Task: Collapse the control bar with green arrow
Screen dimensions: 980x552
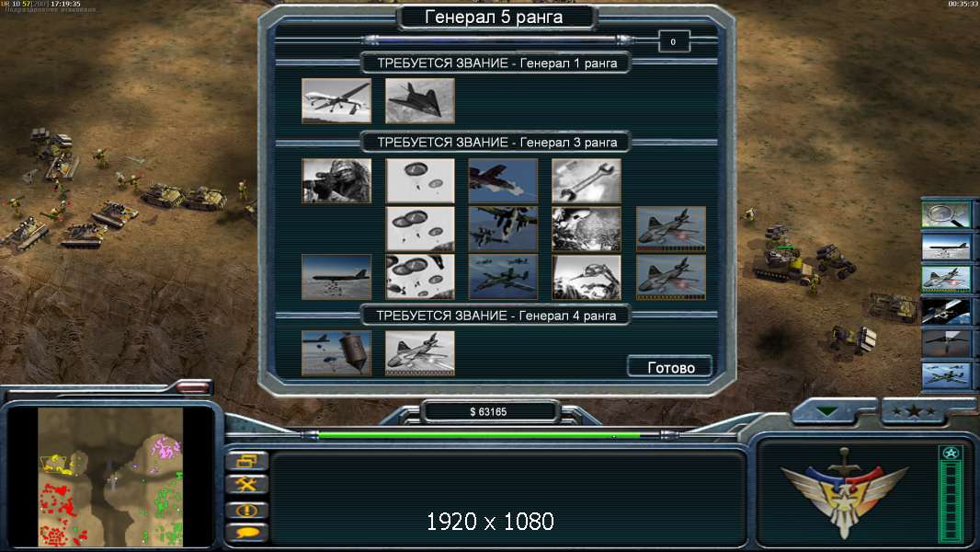Action: 827,411
